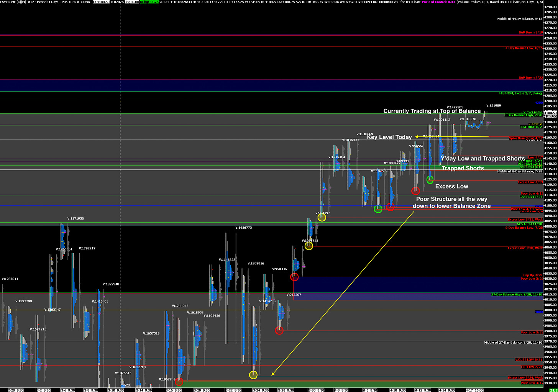Select the volume label V:958336
The height and width of the screenshot is (392, 558).
[x=279, y=269]
